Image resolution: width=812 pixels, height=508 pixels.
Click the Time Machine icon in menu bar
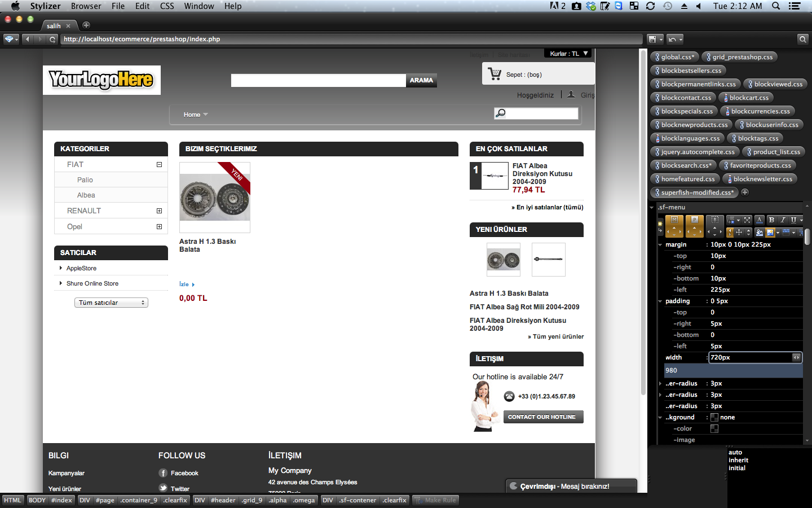pyautogui.click(x=668, y=6)
